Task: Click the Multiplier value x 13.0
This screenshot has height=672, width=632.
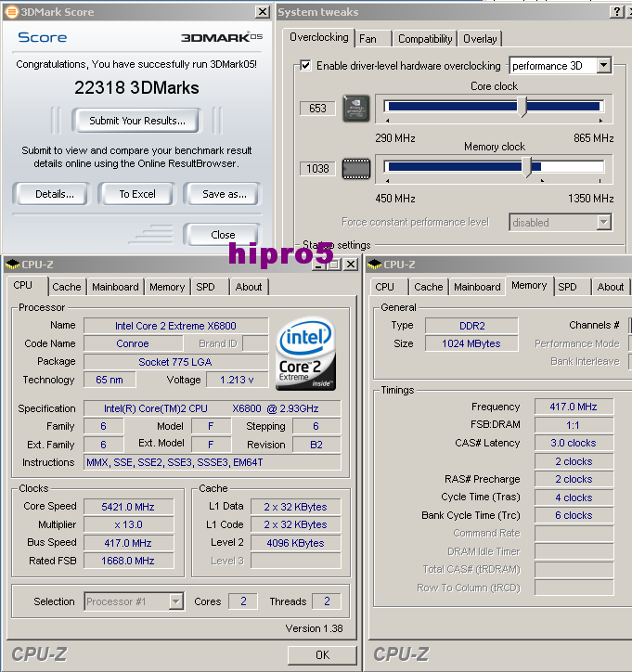Action: 128,524
